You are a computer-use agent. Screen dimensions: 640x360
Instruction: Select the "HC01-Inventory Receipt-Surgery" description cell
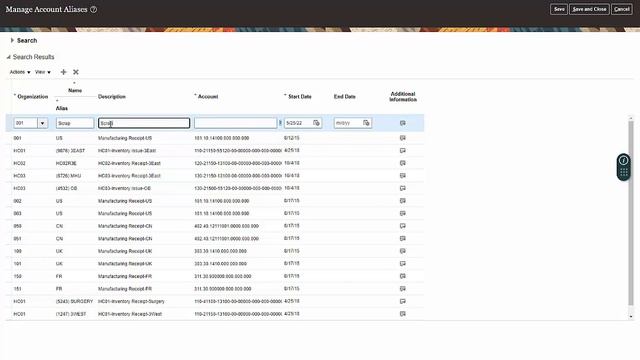pos(131,301)
